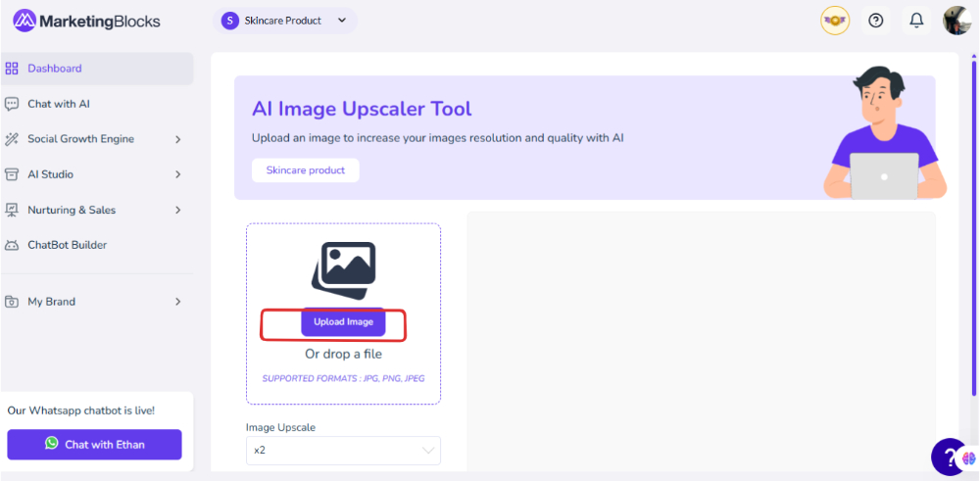Expand the AI Studio submenu
The width and height of the screenshot is (980, 481).
point(177,174)
